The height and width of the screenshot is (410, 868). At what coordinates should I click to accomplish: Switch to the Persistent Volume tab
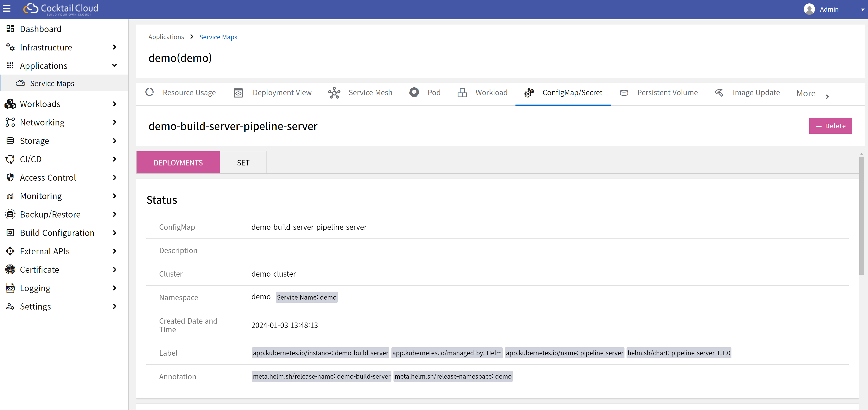(x=667, y=93)
